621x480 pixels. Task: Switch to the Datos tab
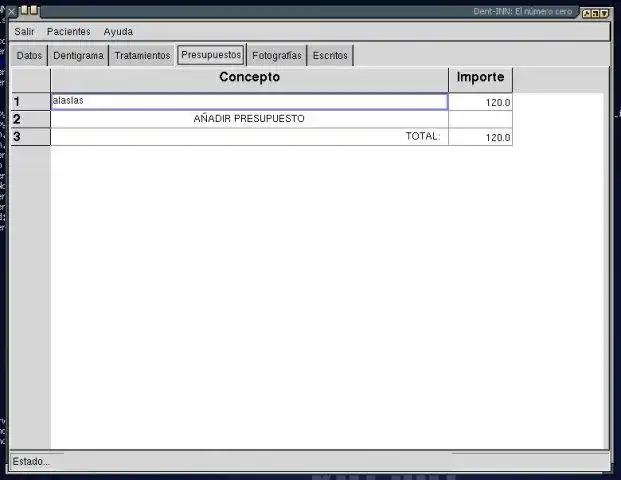[29, 55]
